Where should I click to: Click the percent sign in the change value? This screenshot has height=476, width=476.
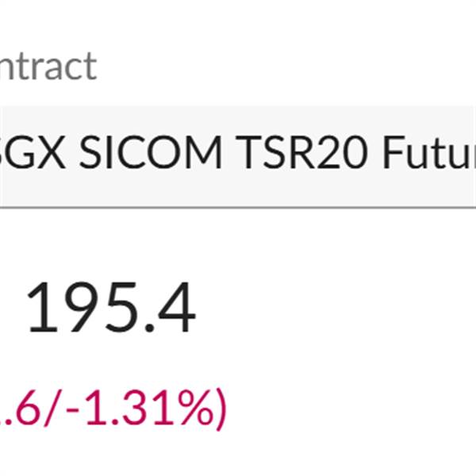(x=189, y=409)
